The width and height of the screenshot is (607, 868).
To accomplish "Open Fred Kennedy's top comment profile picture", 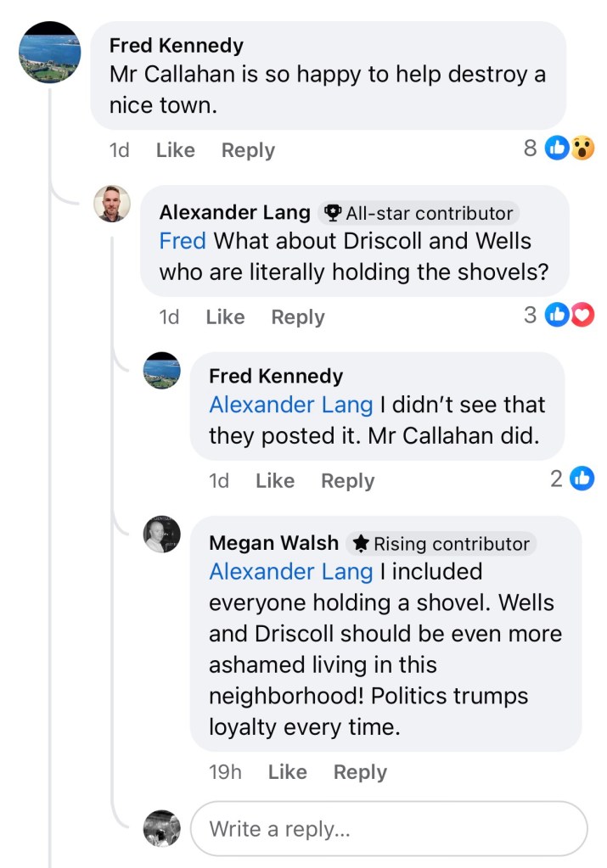I will tap(50, 53).
